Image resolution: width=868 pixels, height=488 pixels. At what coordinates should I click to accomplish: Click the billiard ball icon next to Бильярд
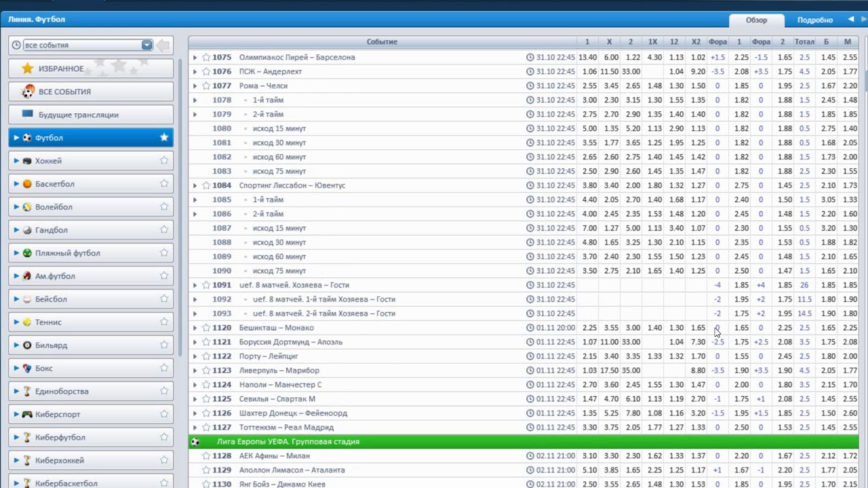27,345
